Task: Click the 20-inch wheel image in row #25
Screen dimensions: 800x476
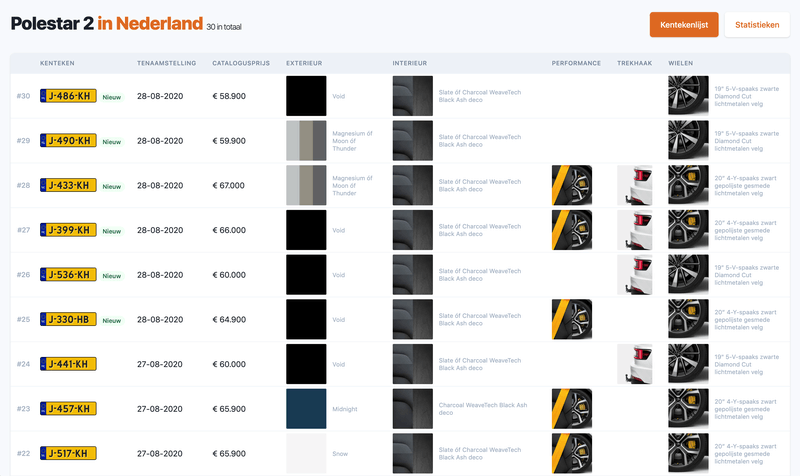Action: (688, 319)
